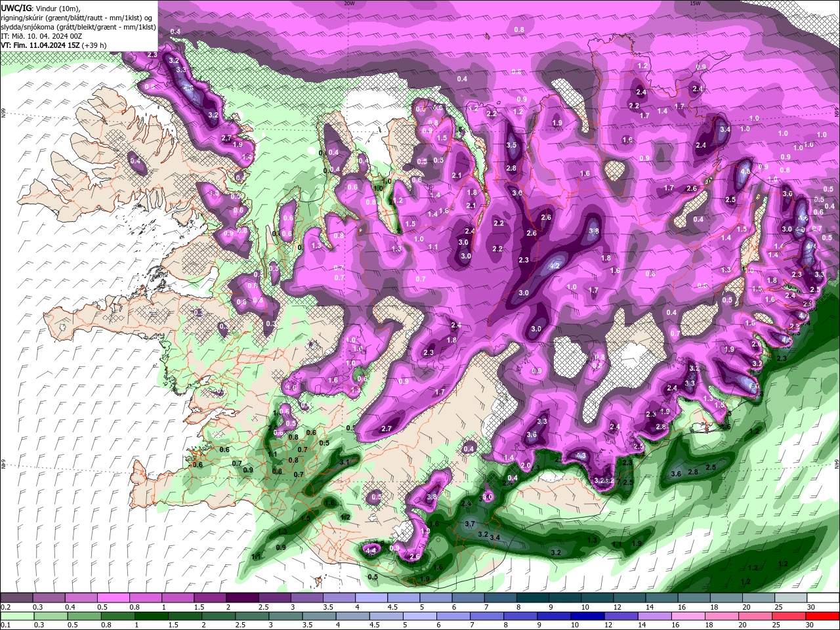840x630 pixels.
Task: Click top legend dark purple swatch between 2 and 2.5
Action: tap(242, 598)
